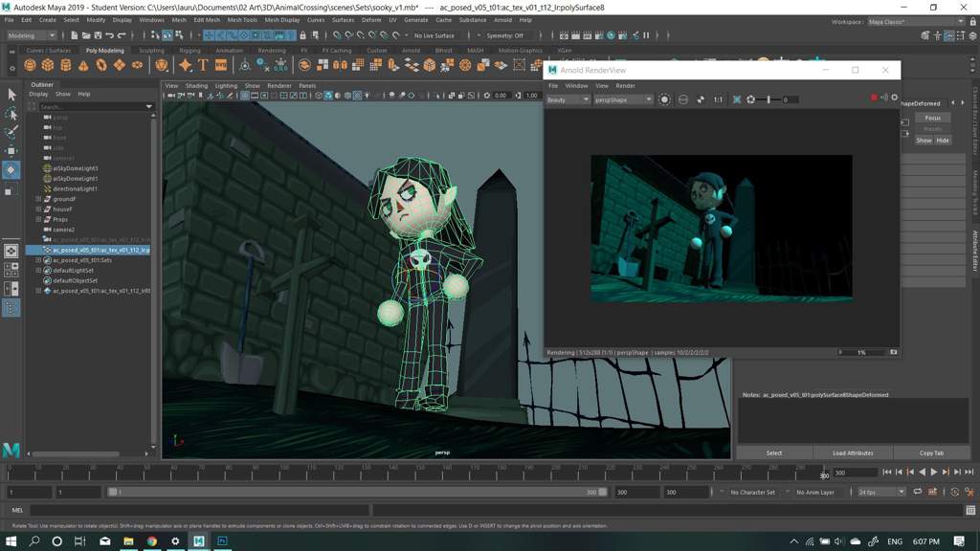Open Modeling menu set dropdown
This screenshot has width=980, height=551.
click(32, 35)
